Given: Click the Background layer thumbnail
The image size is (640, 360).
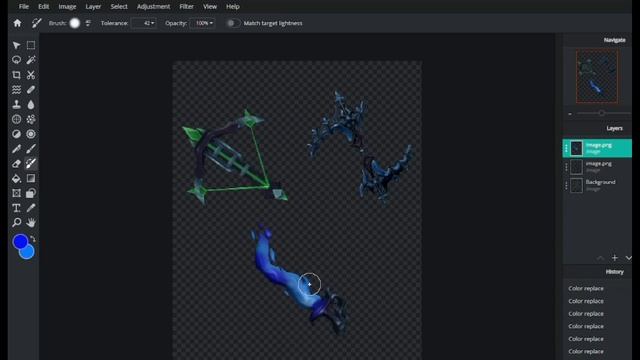Looking at the screenshot, I should click(576, 185).
